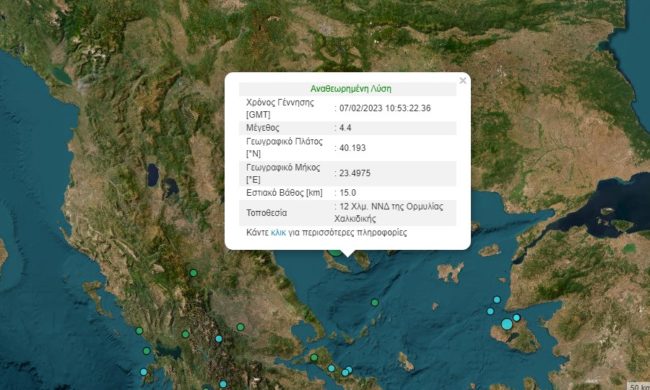Click the large green epicenter marker under the popup pointer
Viewport: 650px width, 390px height.
[x=335, y=252]
